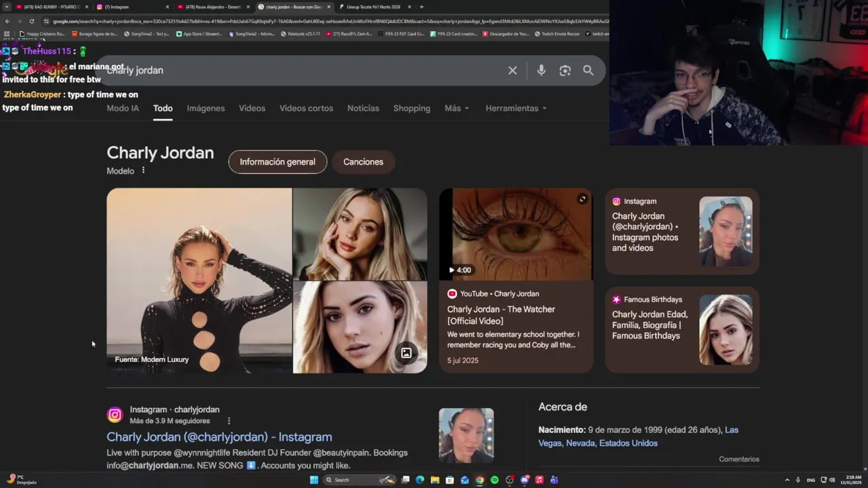Open Windows Start menu
868x488 pixels.
tap(314, 480)
